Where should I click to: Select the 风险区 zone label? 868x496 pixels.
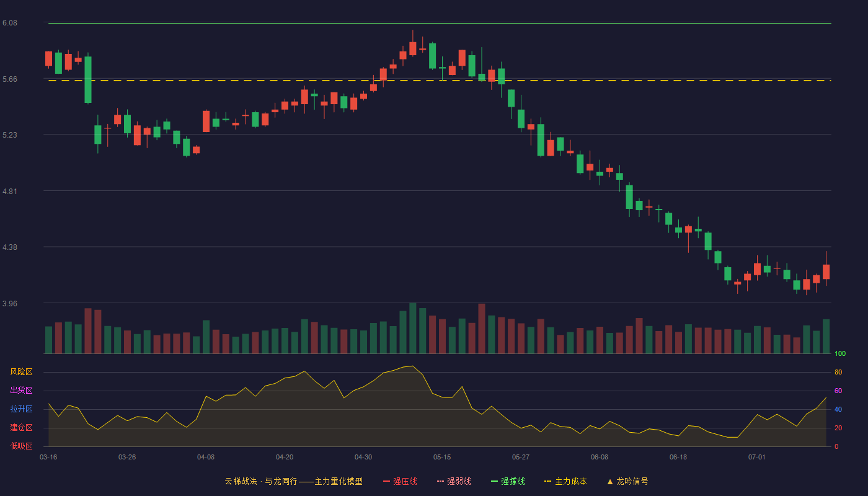pyautogui.click(x=21, y=372)
